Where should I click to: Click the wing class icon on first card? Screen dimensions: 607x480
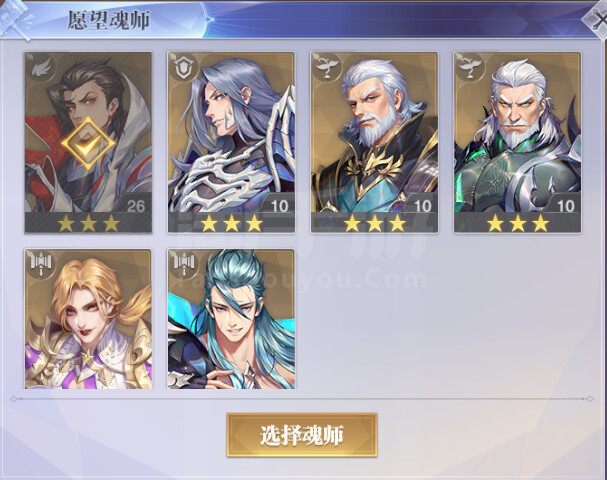point(41,68)
